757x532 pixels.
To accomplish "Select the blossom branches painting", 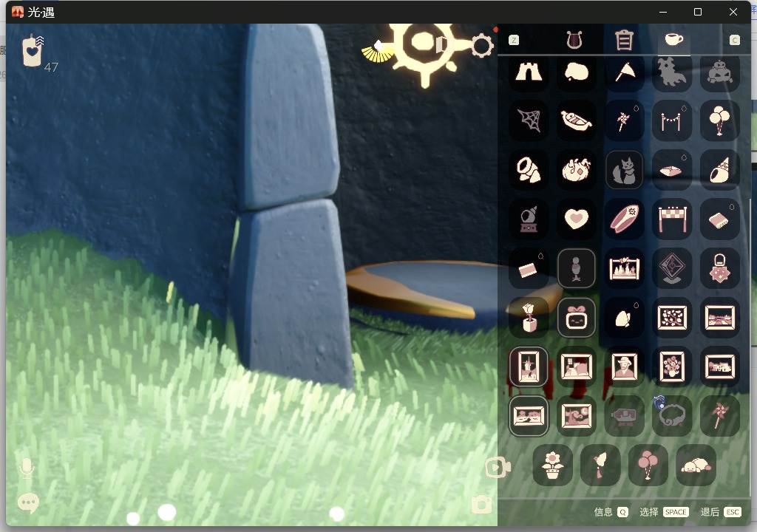I will [672, 318].
